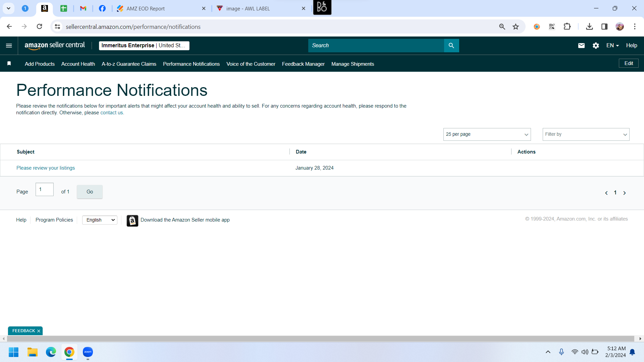Click the orange circular extension icon
644x362 pixels.
[x=537, y=26]
